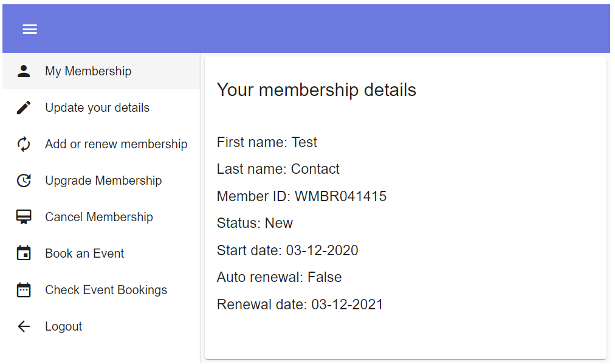Click the Logout back-arrow icon

(24, 326)
